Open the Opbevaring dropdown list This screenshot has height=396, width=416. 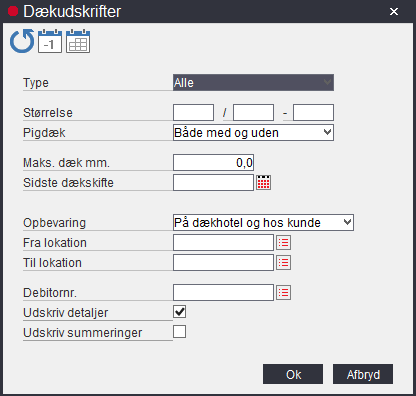[x=263, y=222]
